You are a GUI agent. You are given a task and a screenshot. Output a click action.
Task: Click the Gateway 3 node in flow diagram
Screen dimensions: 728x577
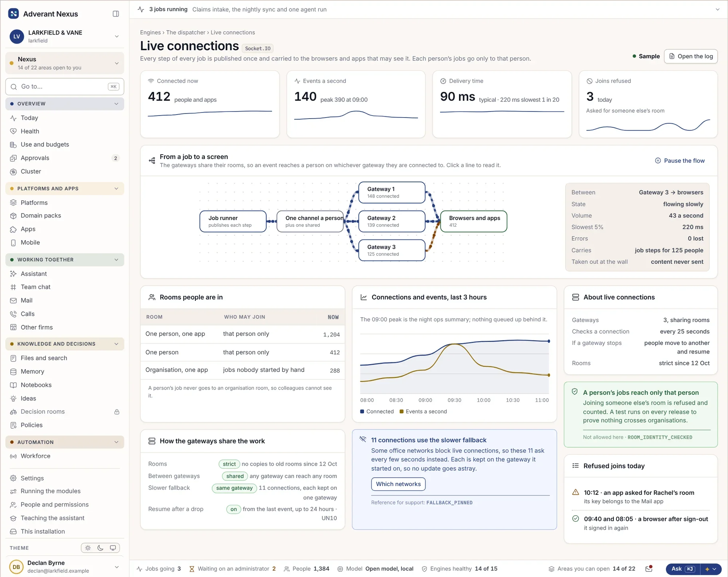tap(392, 250)
